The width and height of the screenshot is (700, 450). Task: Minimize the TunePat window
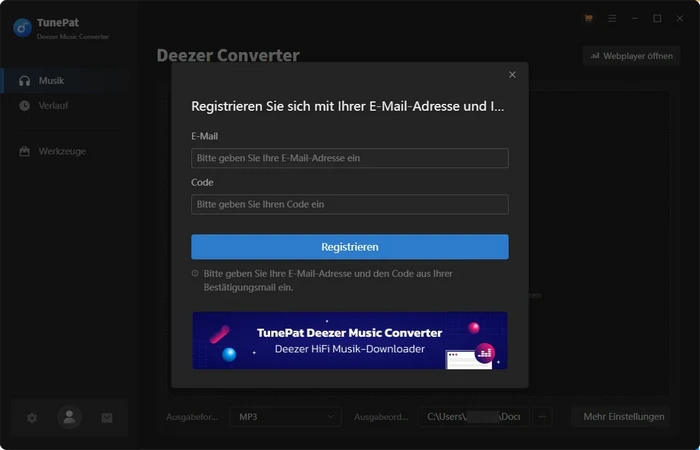635,18
